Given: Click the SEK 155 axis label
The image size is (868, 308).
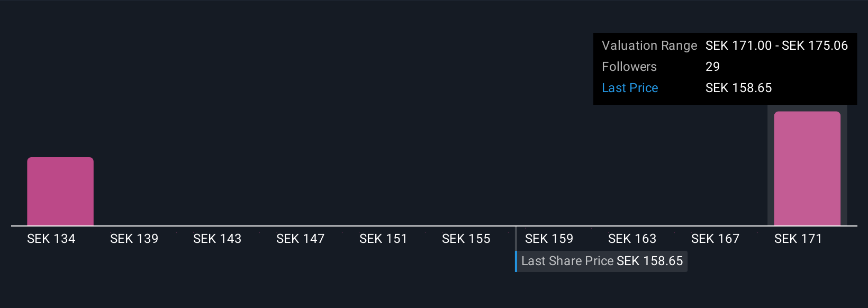Looking at the screenshot, I should tap(466, 239).
